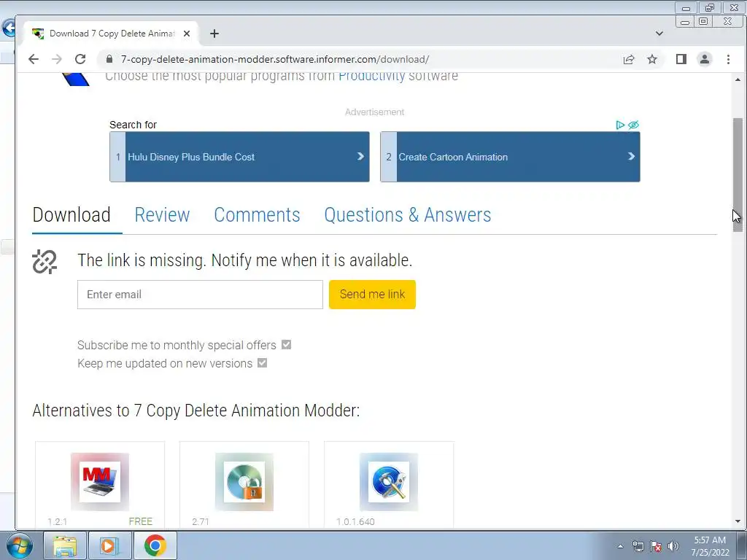Open Action Center flag icon
The height and width of the screenshot is (560, 747).
(656, 546)
